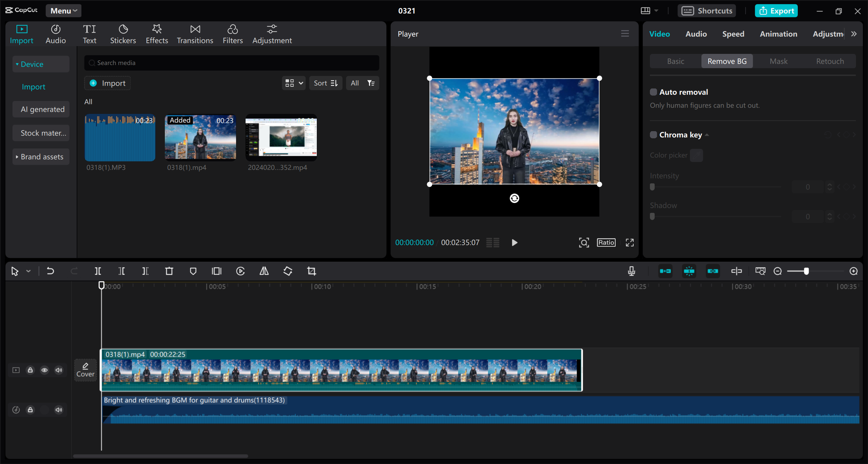Enable the Chroma key checkbox
The height and width of the screenshot is (464, 868).
pyautogui.click(x=653, y=135)
